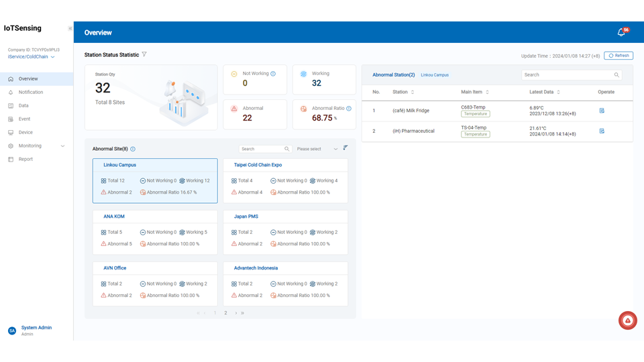Click the sort icon beside the site dropdown

pyautogui.click(x=345, y=148)
